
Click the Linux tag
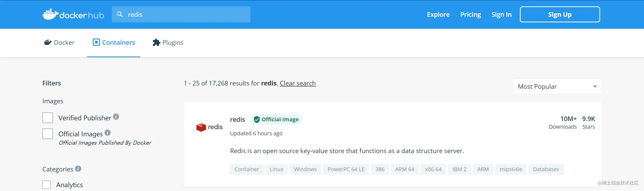click(x=276, y=169)
